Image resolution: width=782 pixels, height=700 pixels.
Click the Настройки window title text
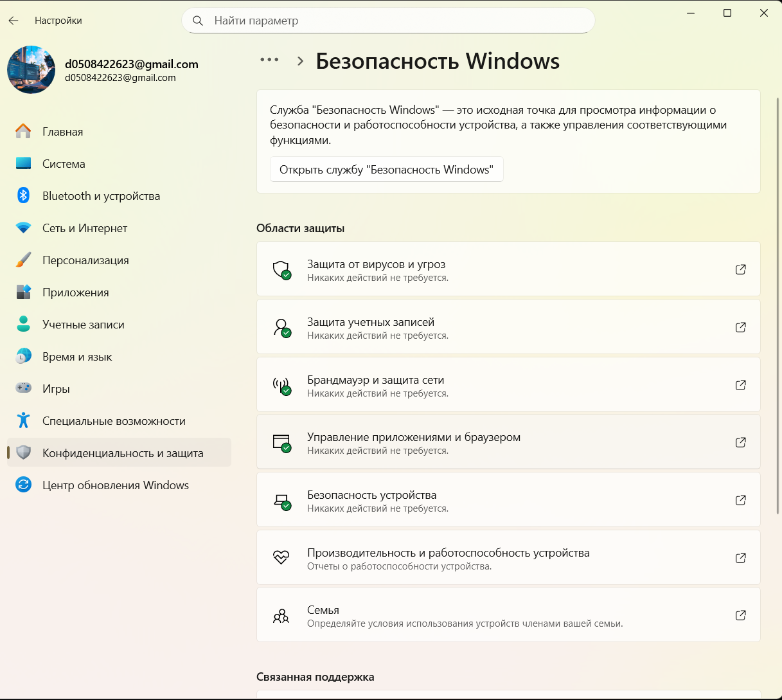point(58,21)
